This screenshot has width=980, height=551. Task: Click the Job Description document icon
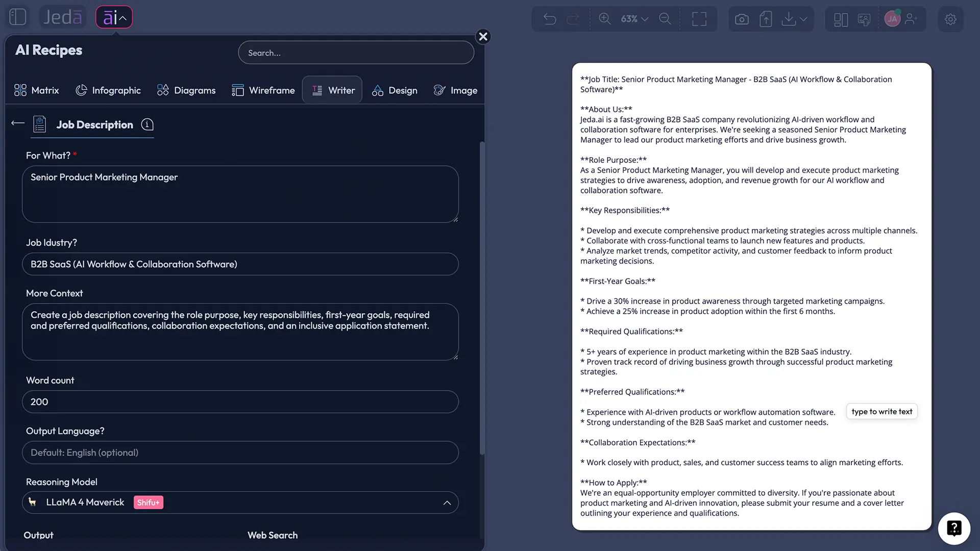pyautogui.click(x=40, y=124)
